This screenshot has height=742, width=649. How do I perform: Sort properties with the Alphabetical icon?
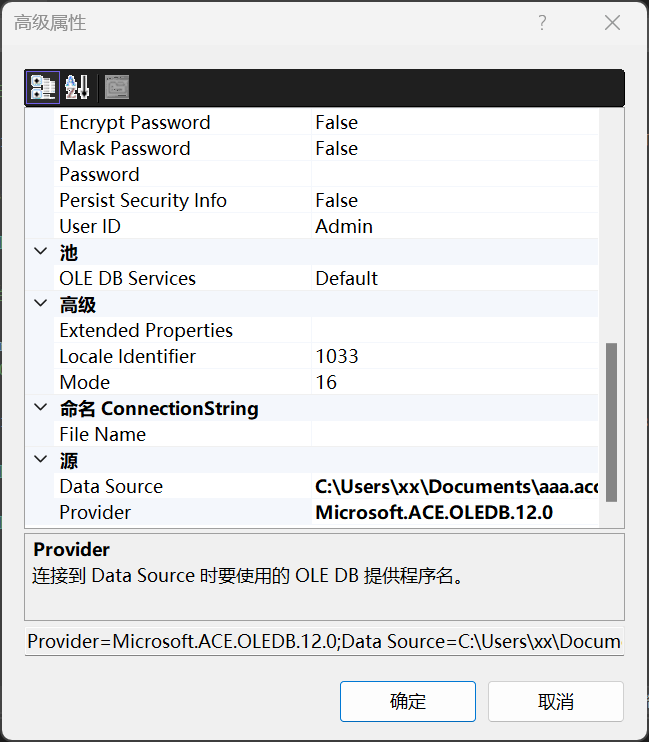pyautogui.click(x=78, y=87)
